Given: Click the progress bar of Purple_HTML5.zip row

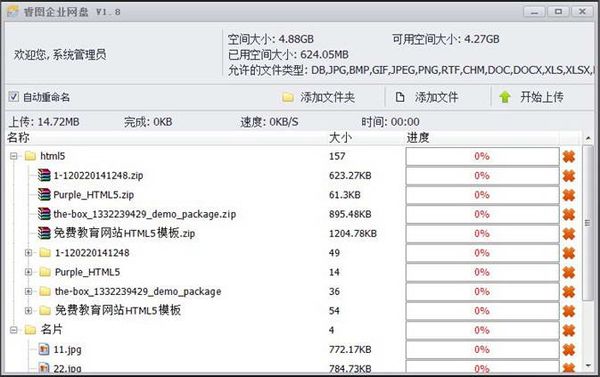Looking at the screenshot, I should [x=482, y=195].
